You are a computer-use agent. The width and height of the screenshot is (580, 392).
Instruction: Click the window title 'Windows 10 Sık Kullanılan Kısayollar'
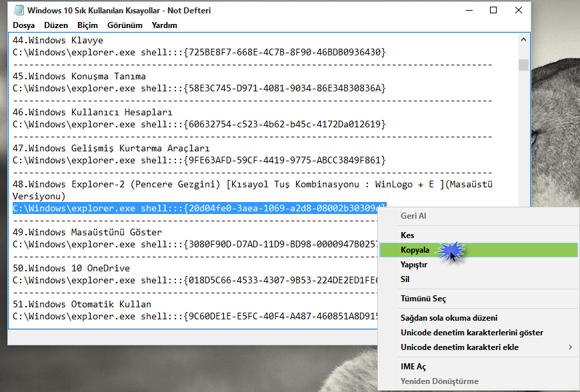(x=93, y=11)
